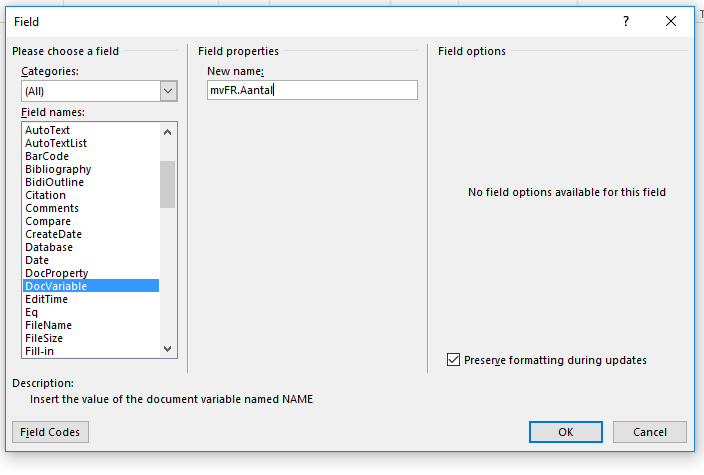The image size is (704, 475).
Task: Toggle Preserve formatting during updates checkbox
Action: [x=453, y=360]
